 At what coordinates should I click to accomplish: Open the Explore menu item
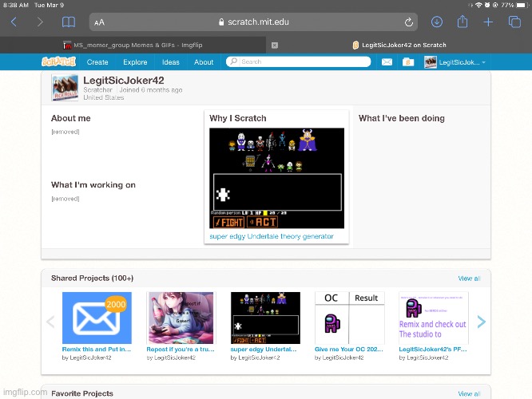pyautogui.click(x=135, y=62)
